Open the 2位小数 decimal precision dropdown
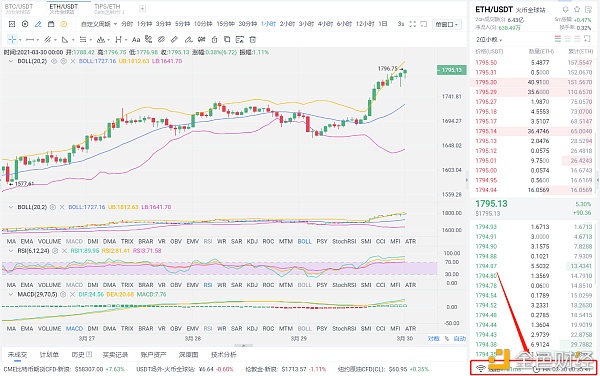Image resolution: width=600 pixels, height=376 pixels. pos(489,39)
